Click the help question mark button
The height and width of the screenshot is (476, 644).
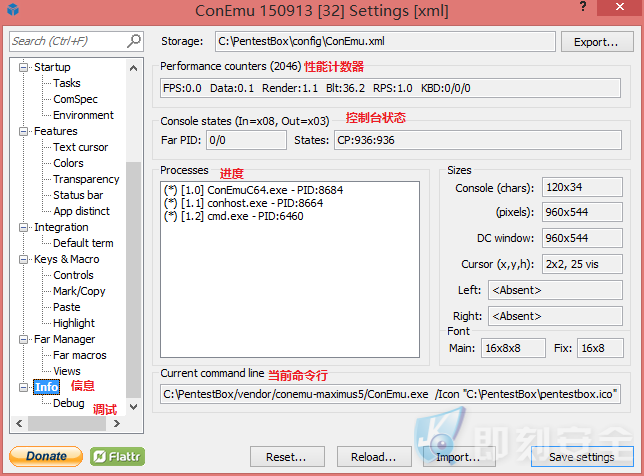[x=583, y=7]
